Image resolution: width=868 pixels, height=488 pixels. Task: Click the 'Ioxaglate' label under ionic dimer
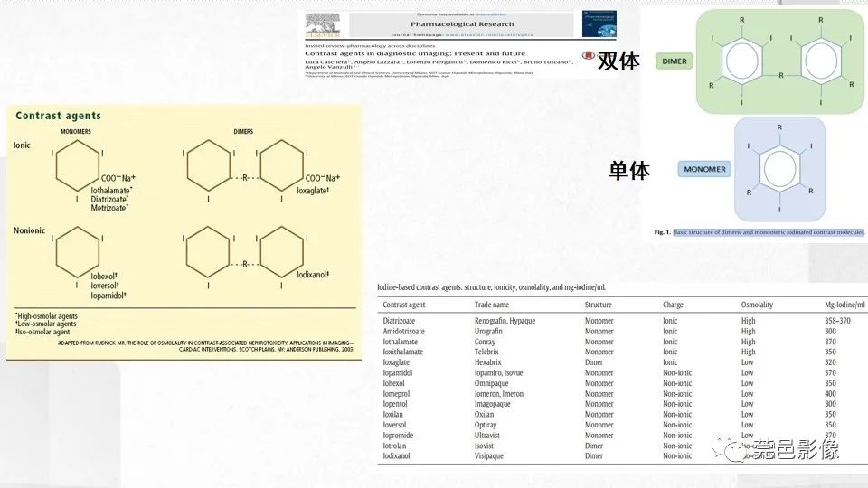tap(313, 191)
